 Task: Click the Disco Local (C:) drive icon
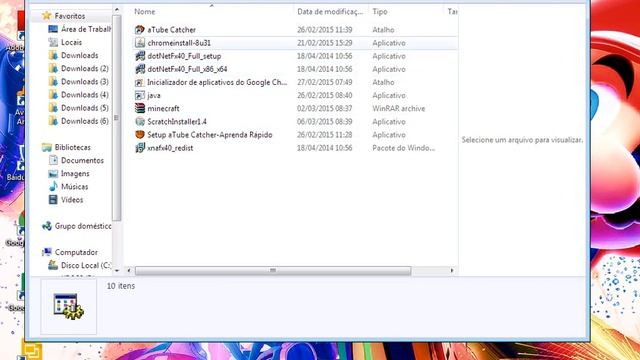(53, 265)
